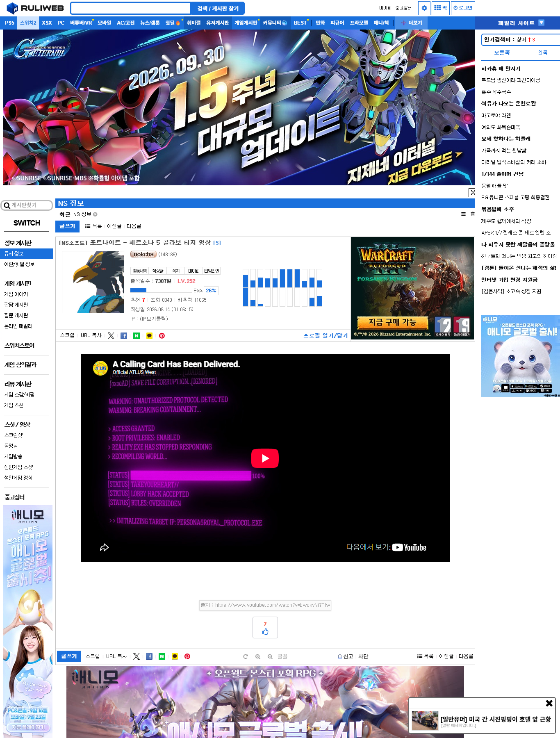Click the login power button
Image resolution: width=560 pixels, height=738 pixels.
(x=463, y=8)
